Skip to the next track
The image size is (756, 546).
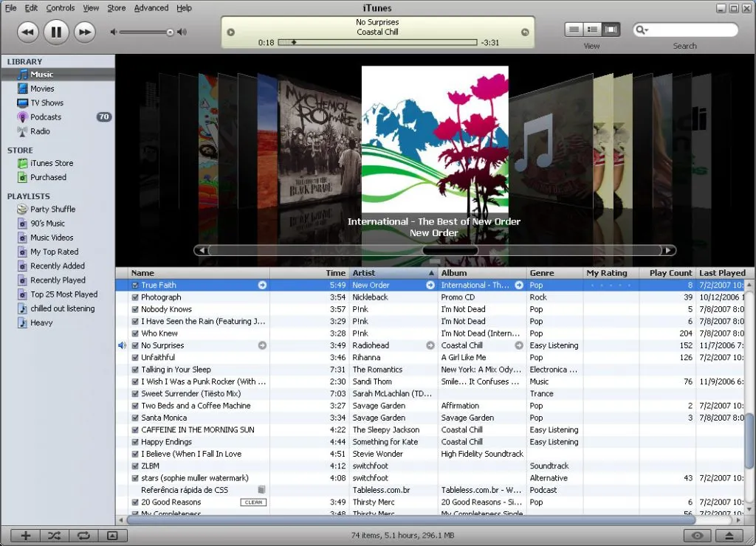[x=85, y=32]
